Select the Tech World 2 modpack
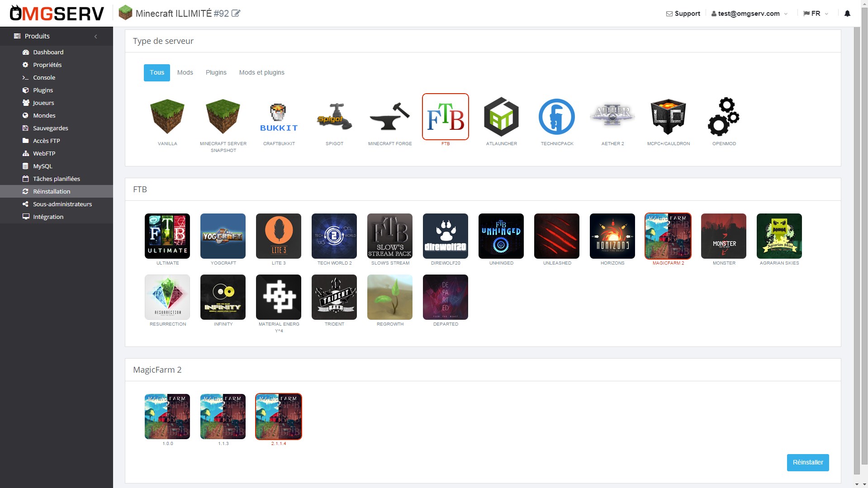 coord(334,236)
